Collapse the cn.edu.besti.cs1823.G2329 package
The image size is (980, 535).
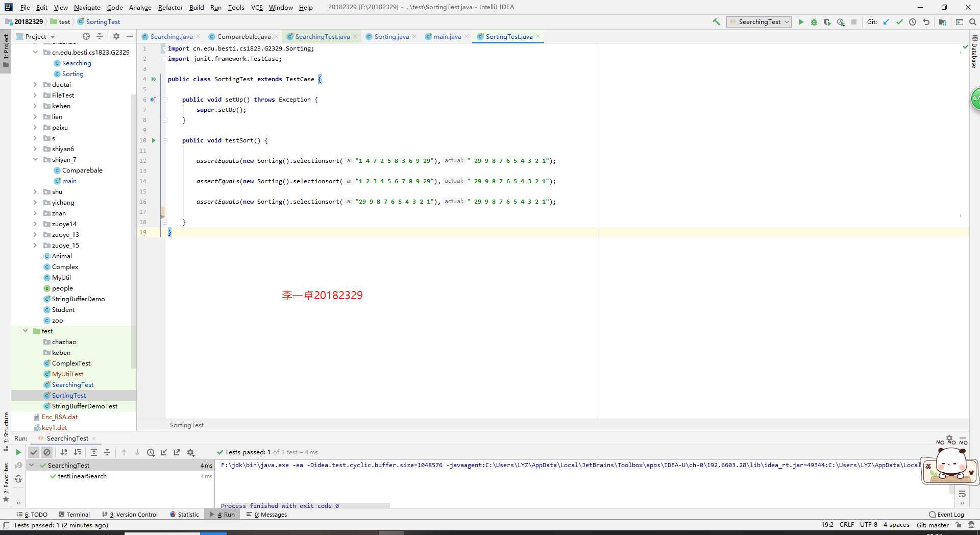[x=35, y=53]
